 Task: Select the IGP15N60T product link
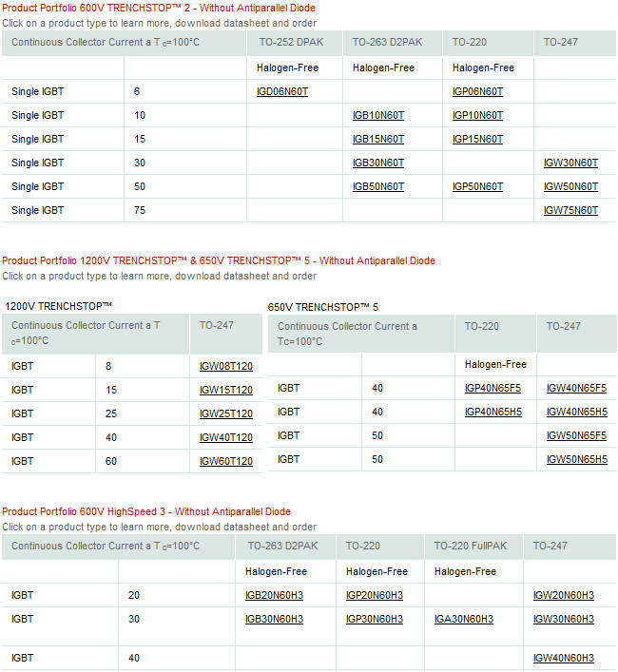(x=477, y=139)
